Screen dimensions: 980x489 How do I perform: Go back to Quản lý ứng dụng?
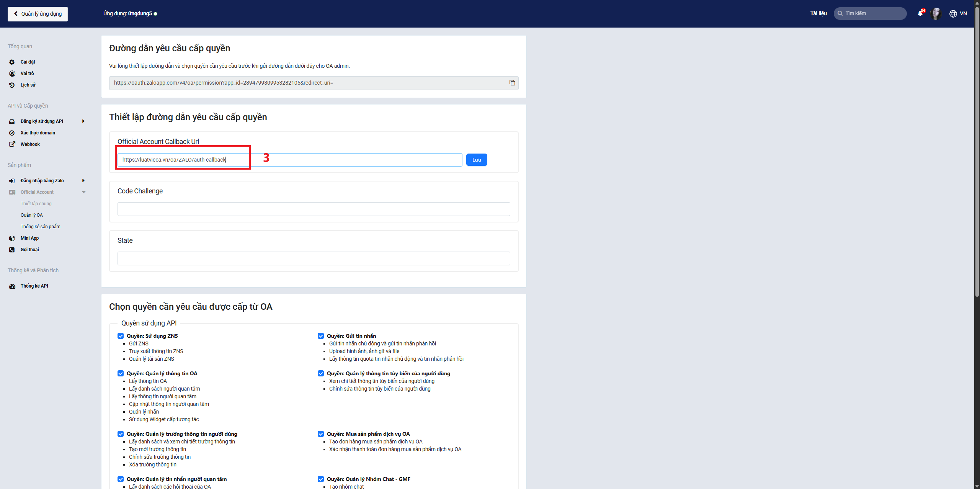click(38, 14)
